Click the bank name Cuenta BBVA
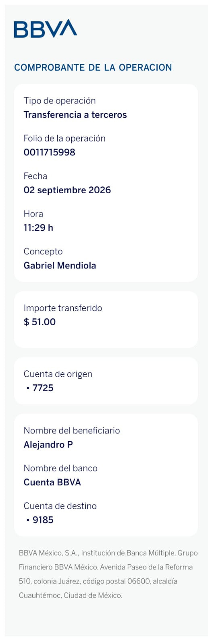The width and height of the screenshot is (208, 644). tap(52, 482)
